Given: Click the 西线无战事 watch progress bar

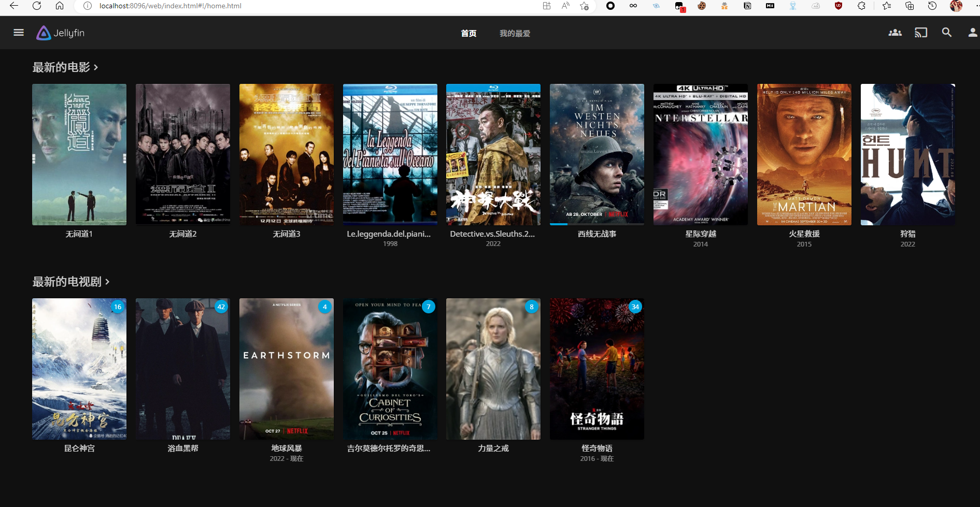Looking at the screenshot, I should (x=597, y=224).
